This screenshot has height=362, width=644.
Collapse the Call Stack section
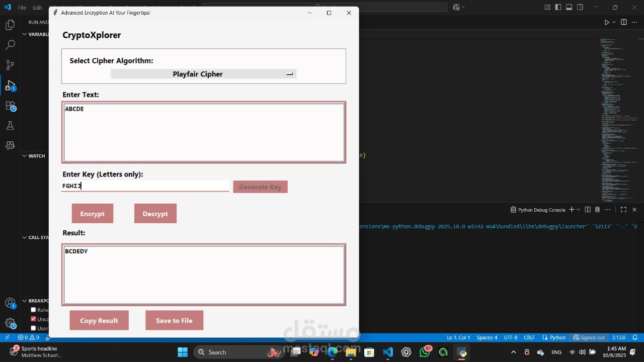24,237
